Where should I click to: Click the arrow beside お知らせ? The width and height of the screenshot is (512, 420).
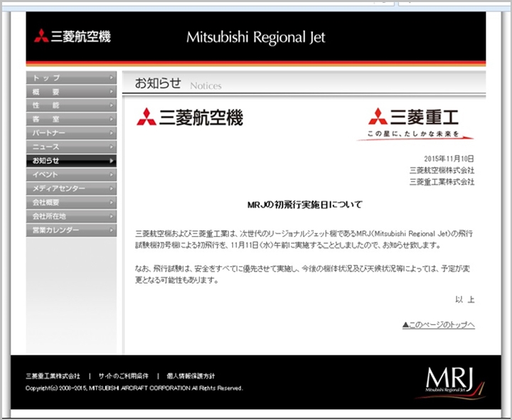click(112, 161)
